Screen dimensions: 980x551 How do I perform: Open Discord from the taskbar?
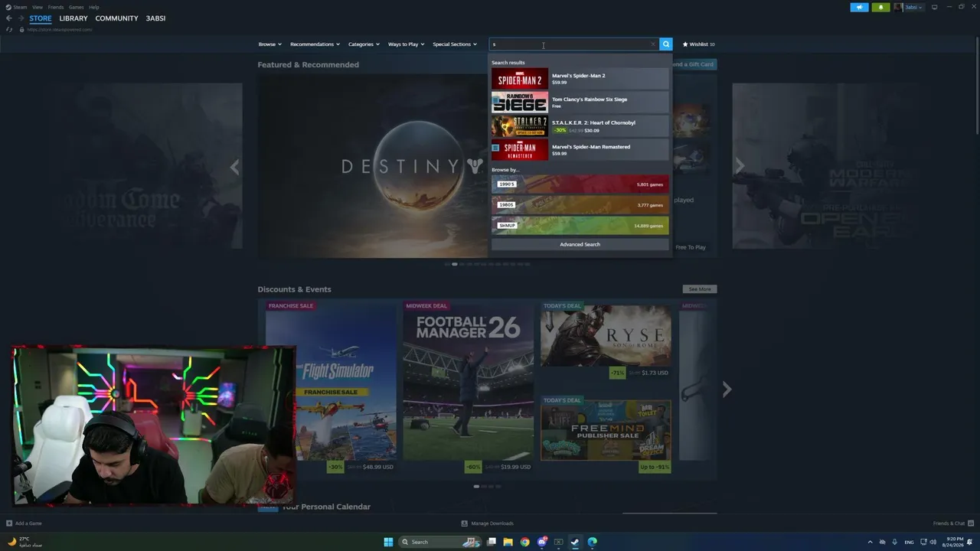pyautogui.click(x=542, y=542)
